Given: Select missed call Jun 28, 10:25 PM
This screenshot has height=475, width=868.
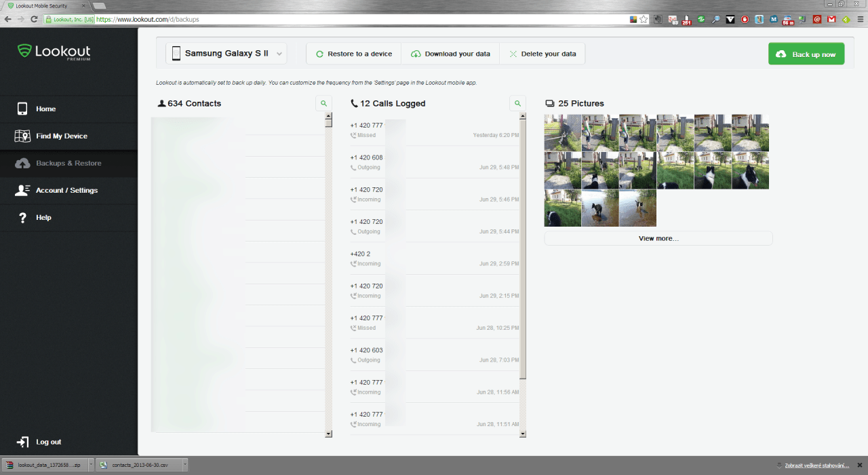Looking at the screenshot, I should click(435, 322).
